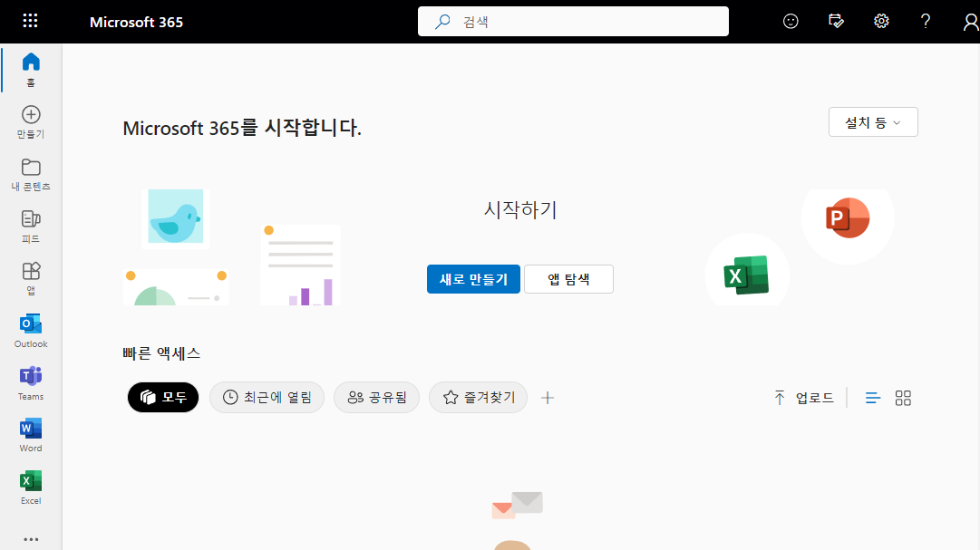Image resolution: width=980 pixels, height=550 pixels.
Task: Open Word from the sidebar
Action: point(31,434)
